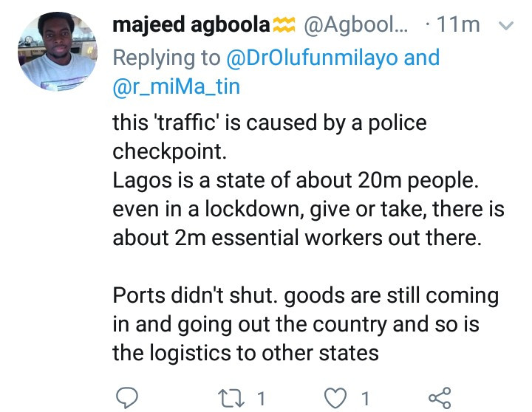View the like count of 1
532x412 pixels.
point(364,399)
